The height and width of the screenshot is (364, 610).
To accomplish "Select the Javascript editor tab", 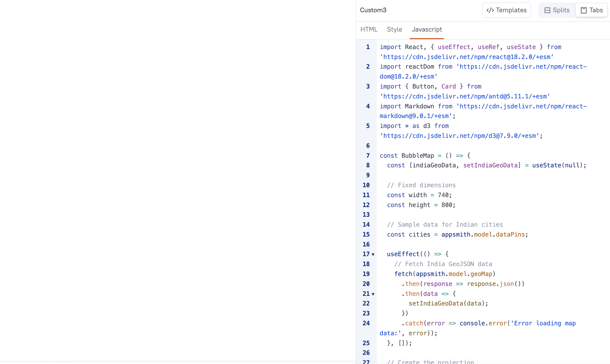I will coord(427,30).
